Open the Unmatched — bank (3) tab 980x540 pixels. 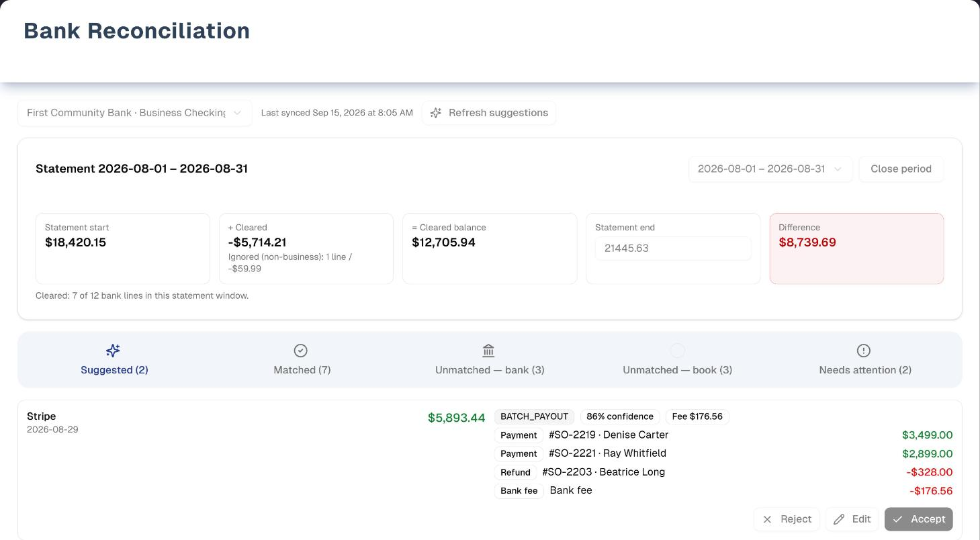[x=490, y=359]
